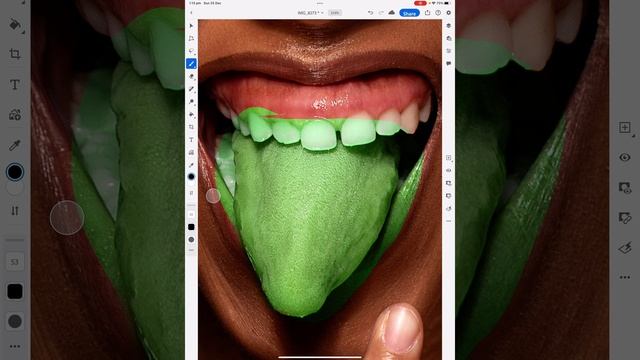This screenshot has height=360, width=640.
Task: Go back with the header's back arrow
Action: tap(191, 13)
